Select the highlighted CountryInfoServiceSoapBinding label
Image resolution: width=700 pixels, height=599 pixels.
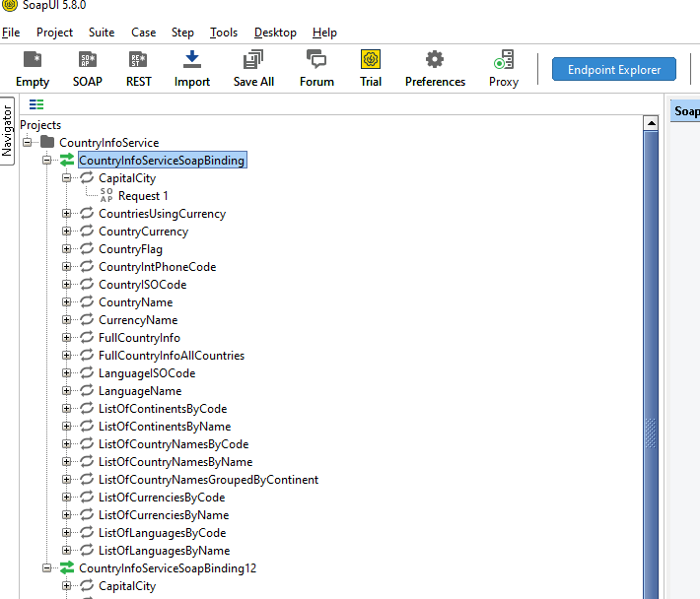[162, 161]
